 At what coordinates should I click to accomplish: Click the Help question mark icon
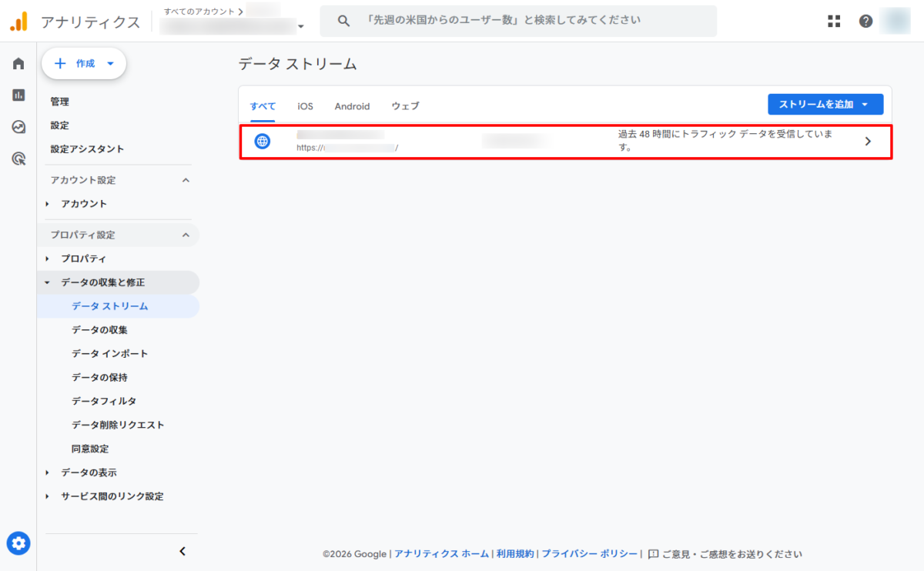click(865, 22)
